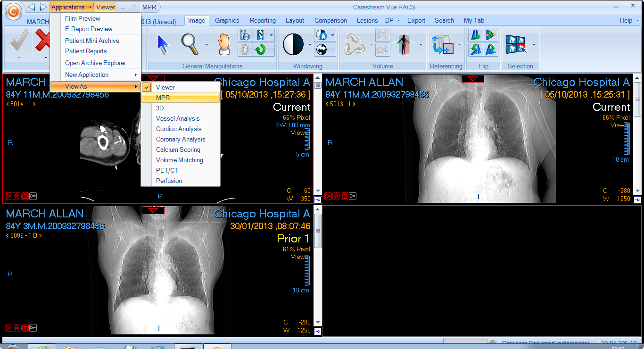Click the back navigation arrow in title bar
This screenshot has height=349, width=644.
[32, 7]
